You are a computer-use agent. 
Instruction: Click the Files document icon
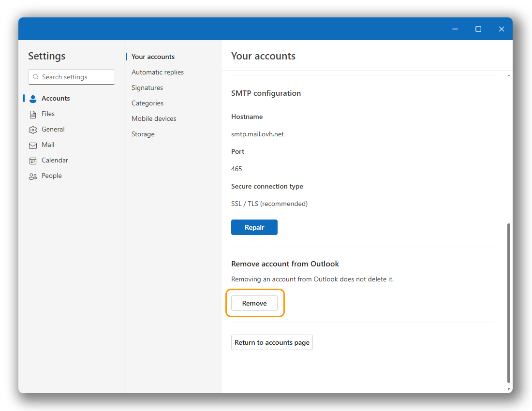[33, 114]
